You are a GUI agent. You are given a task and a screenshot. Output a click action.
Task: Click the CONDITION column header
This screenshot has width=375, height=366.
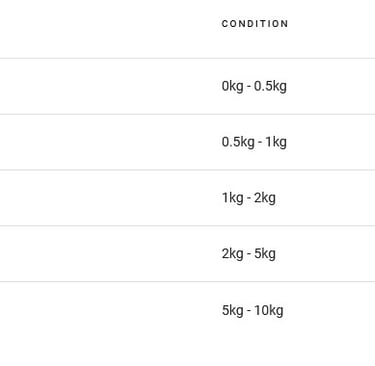tap(255, 24)
